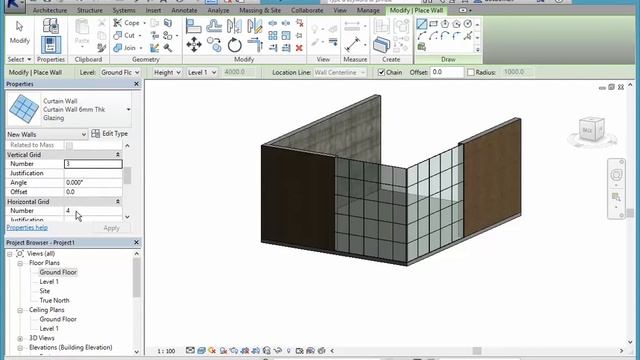Select the Trim/Extend to Corner tool
Viewport: 640px width, 360px height.
tap(255, 44)
